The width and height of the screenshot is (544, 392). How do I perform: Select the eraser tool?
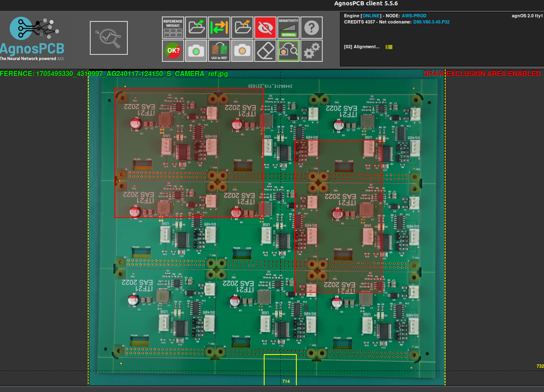tap(265, 50)
